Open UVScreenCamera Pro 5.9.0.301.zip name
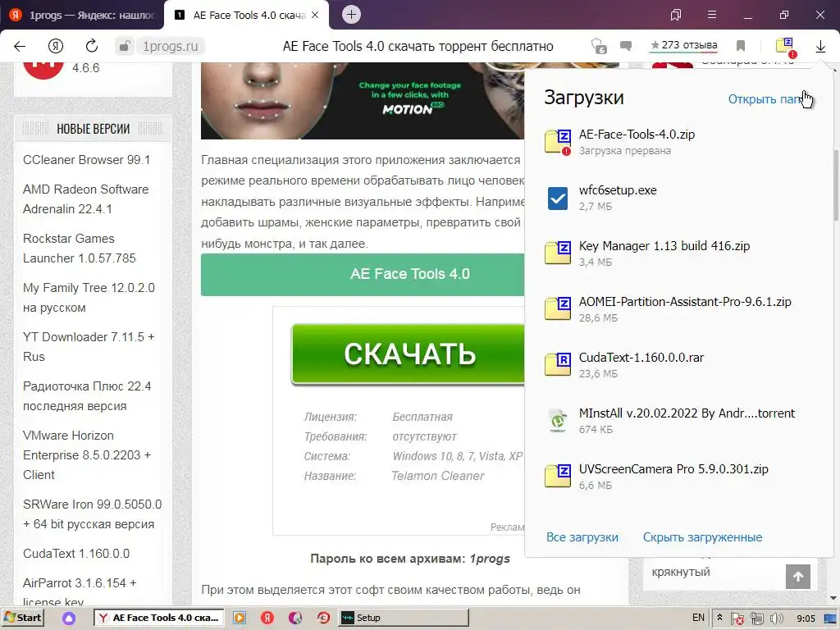 (673, 468)
